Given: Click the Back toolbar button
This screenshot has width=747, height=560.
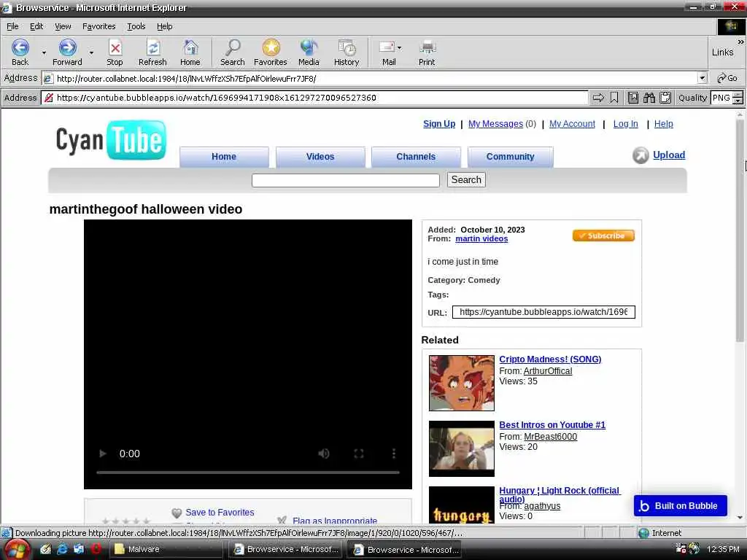Looking at the screenshot, I should tap(20, 52).
